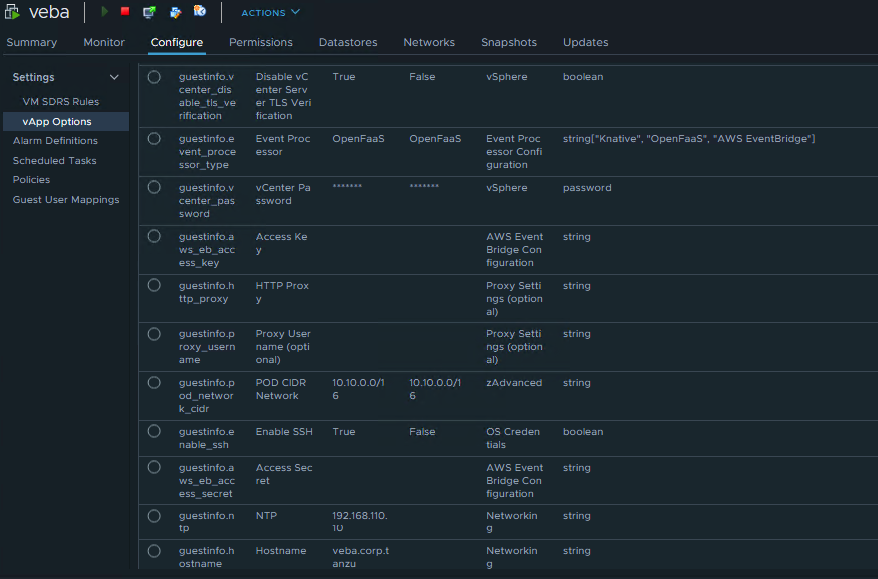Go to Scheduled Tasks in the sidebar

[x=54, y=161]
